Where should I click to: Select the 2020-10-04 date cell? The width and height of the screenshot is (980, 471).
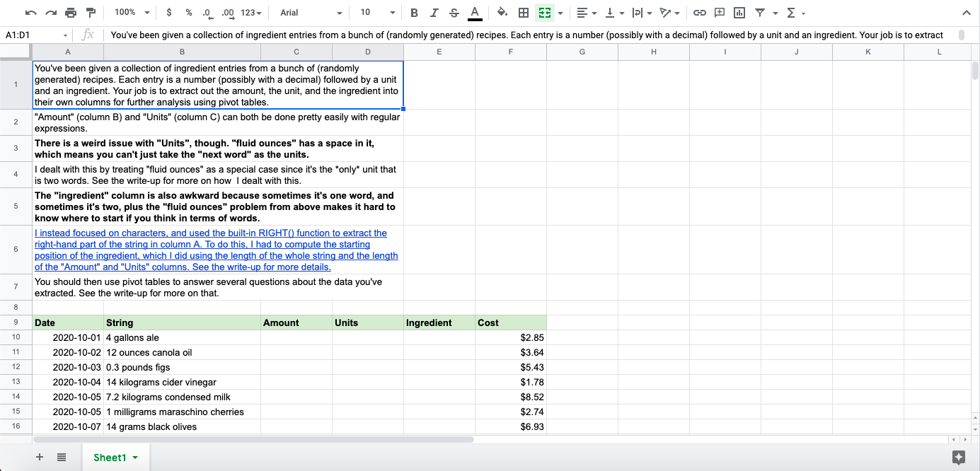point(68,382)
